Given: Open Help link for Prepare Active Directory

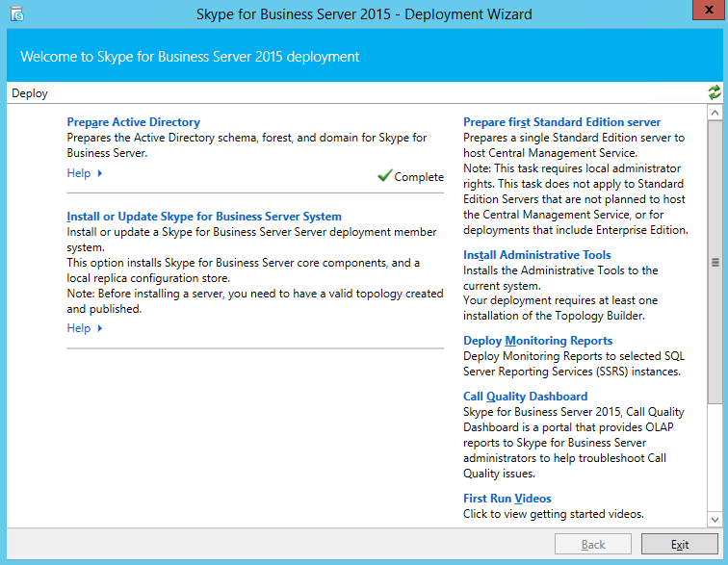Looking at the screenshot, I should coord(79,173).
